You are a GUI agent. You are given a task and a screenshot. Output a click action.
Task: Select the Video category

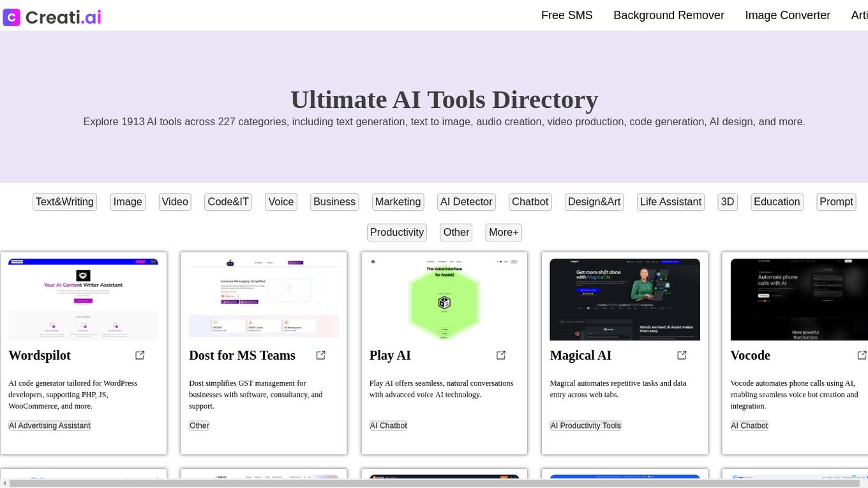tap(175, 202)
